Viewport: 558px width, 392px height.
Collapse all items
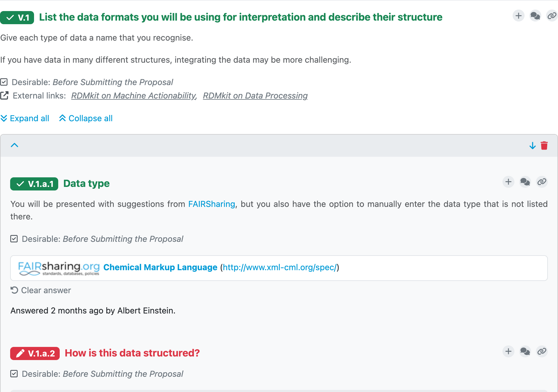click(x=86, y=118)
